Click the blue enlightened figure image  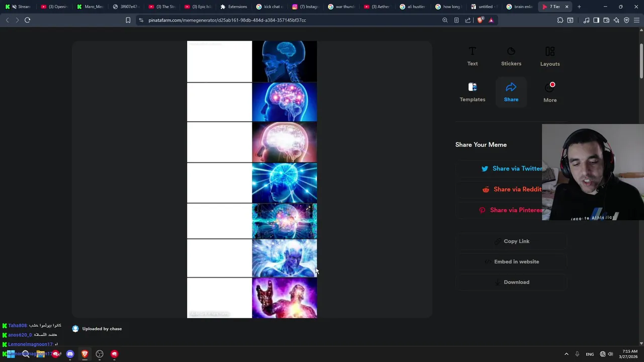pos(284,258)
